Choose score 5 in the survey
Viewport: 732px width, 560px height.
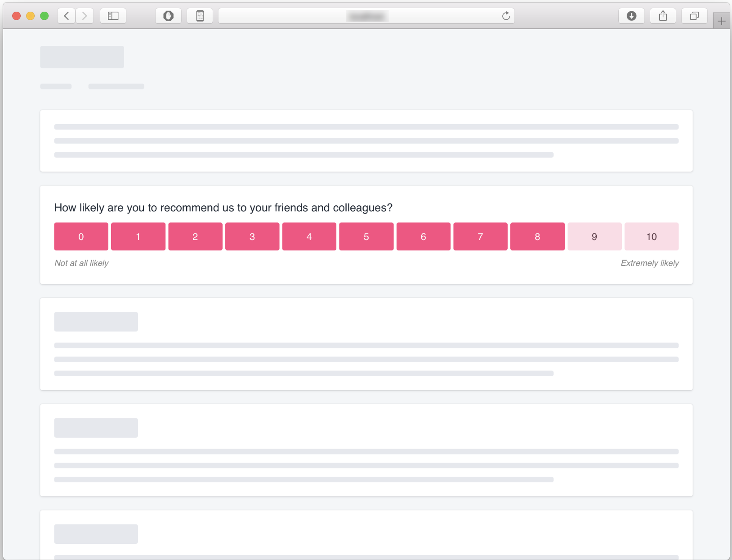pos(366,236)
